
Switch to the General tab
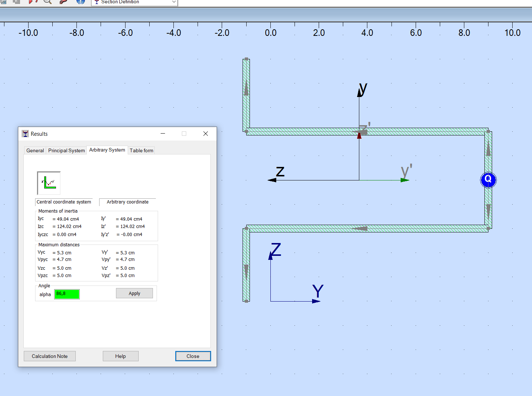coord(35,150)
